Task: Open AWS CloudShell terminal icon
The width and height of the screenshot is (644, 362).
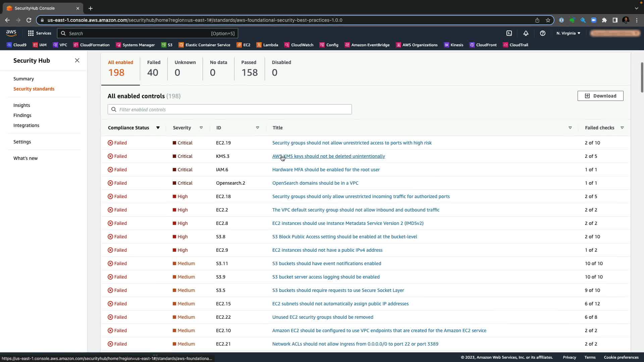Action: (509, 33)
